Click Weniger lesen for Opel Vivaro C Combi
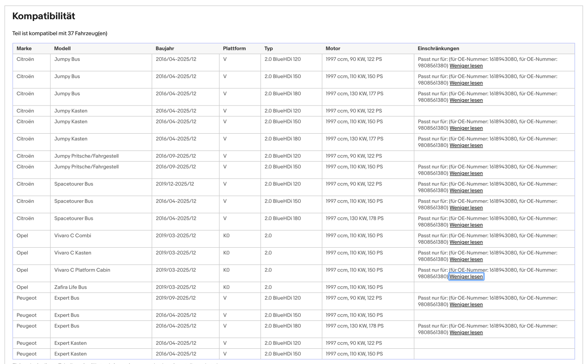This screenshot has width=588, height=364. (466, 242)
